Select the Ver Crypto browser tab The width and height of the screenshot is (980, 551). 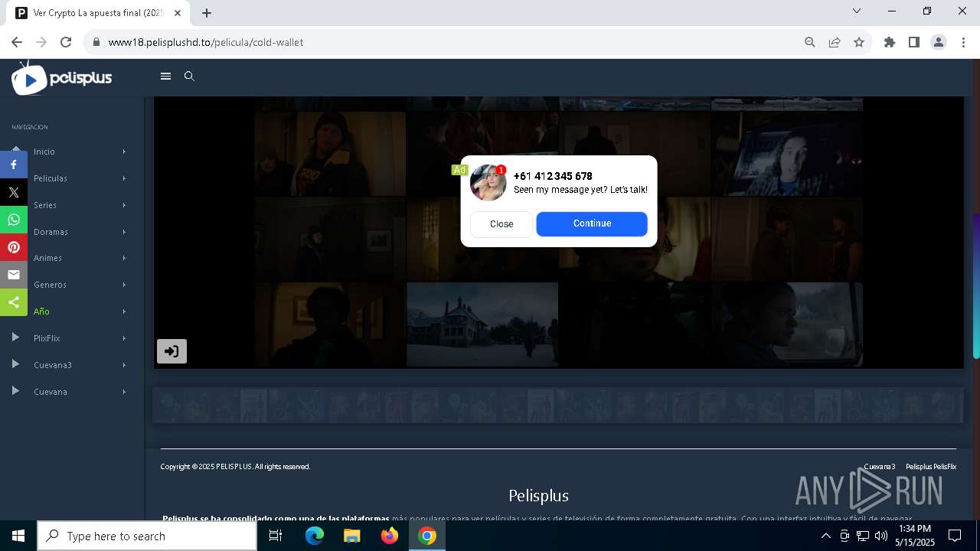click(x=98, y=13)
